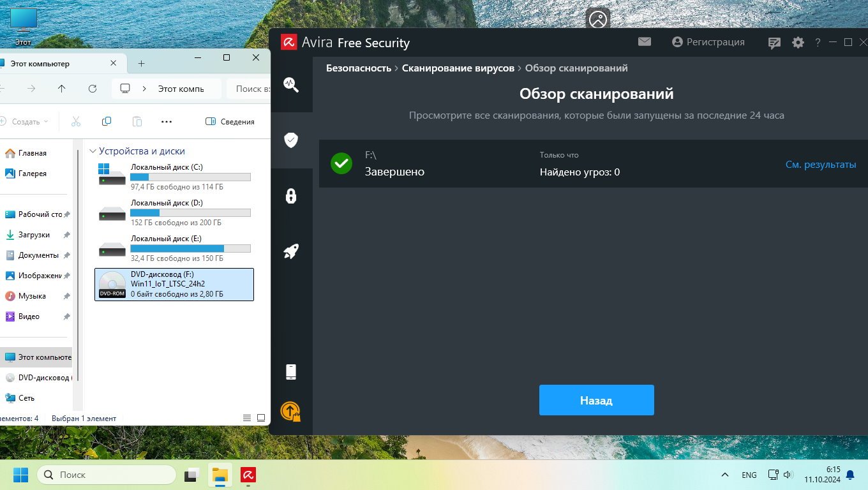868x490 pixels.
Task: Click the mobile devices icon in Avira sidebar
Action: tap(291, 371)
